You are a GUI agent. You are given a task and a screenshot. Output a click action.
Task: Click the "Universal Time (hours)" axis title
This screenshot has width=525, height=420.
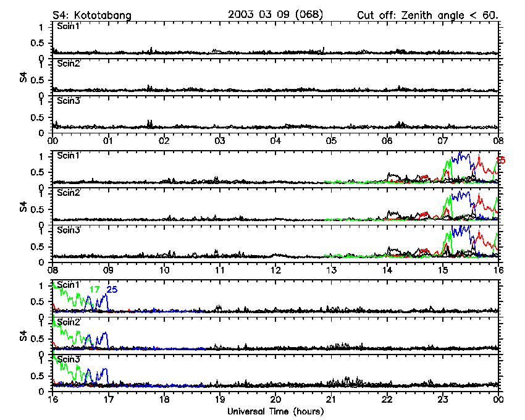[x=275, y=411]
